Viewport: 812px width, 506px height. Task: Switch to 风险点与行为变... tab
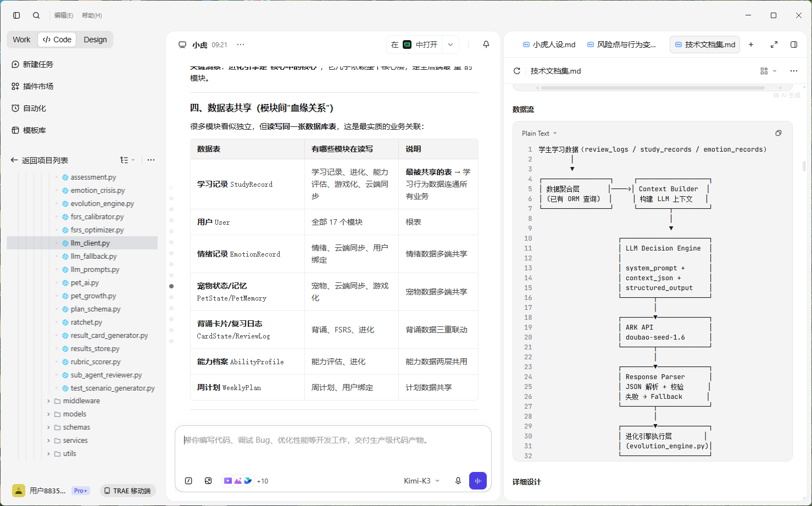(621, 45)
